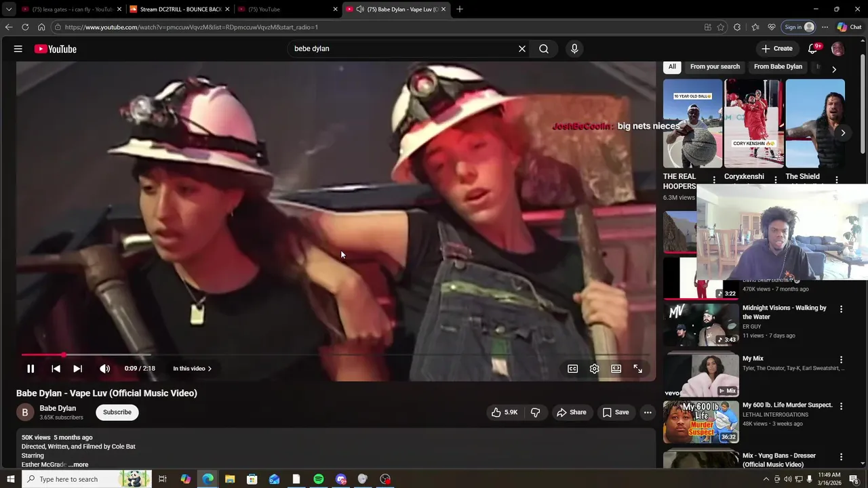Open Midnight Visions video thumbnail
The width and height of the screenshot is (868, 488).
coord(701,325)
